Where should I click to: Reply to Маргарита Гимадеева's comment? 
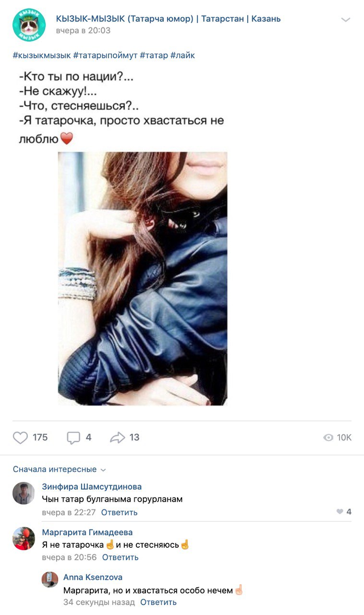click(120, 557)
